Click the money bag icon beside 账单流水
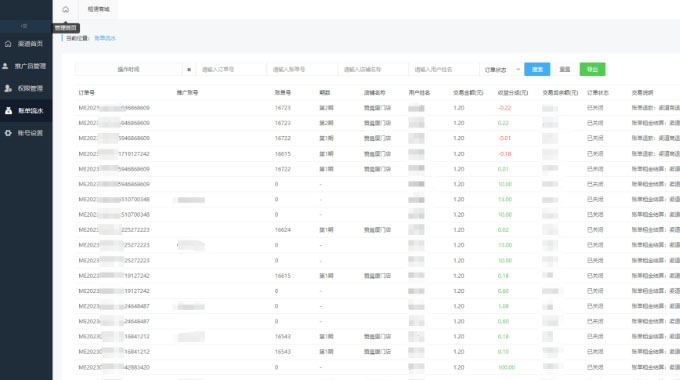 coord(8,111)
